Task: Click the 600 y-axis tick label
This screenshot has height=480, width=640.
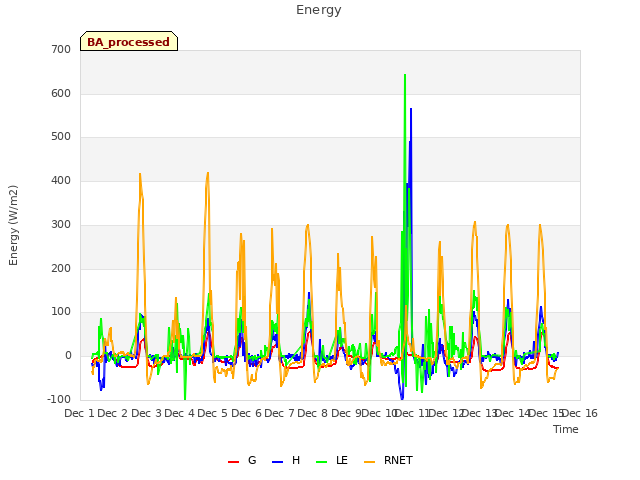Action: pyautogui.click(x=61, y=93)
